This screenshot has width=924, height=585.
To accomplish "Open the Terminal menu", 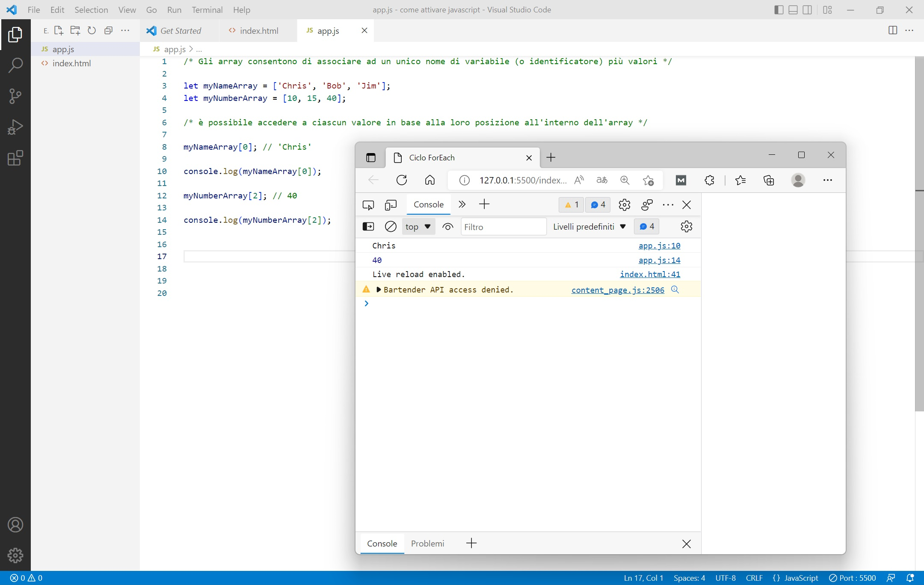I will tap(207, 9).
